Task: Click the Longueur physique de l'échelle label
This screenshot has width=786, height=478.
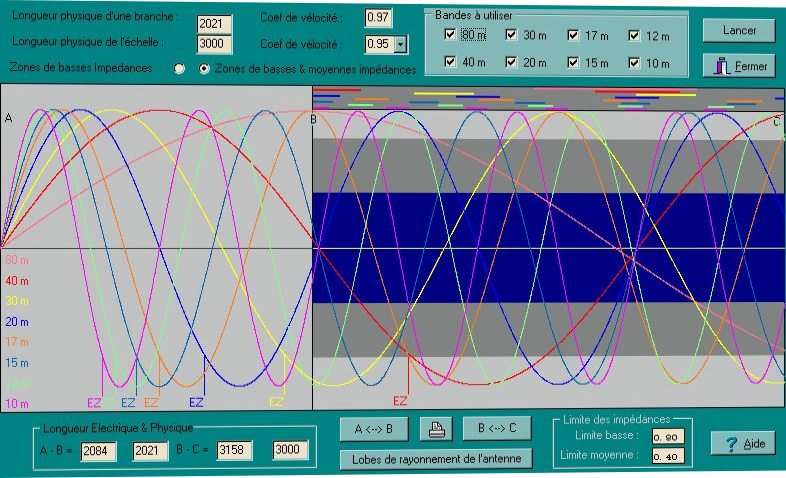Action: pyautogui.click(x=87, y=42)
